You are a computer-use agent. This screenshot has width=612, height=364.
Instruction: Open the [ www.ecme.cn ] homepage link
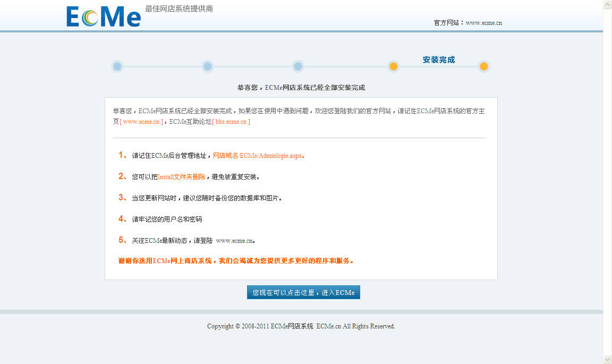coord(141,122)
